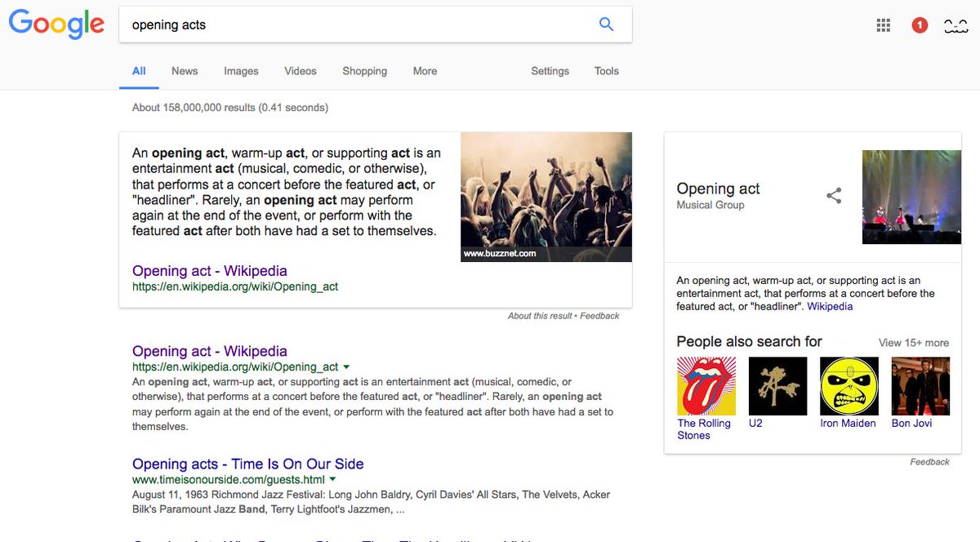This screenshot has height=542, width=980.
Task: Open the More search categories menu
Action: tap(425, 71)
